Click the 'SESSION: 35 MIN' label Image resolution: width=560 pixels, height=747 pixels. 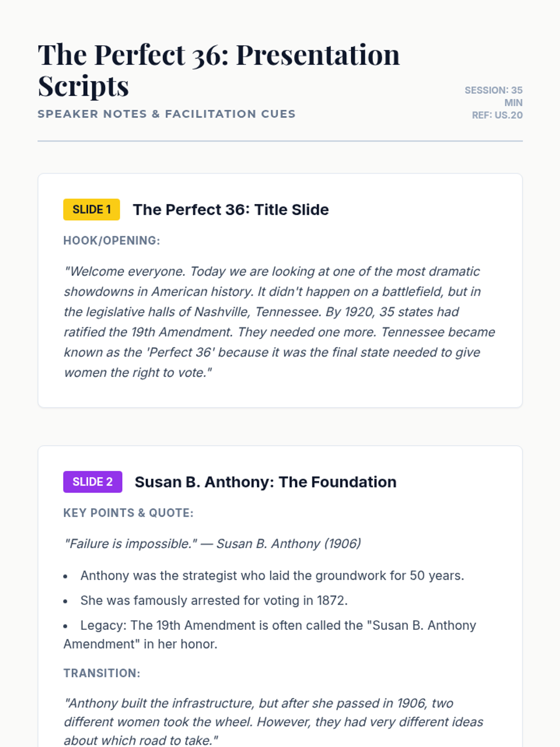493,96
